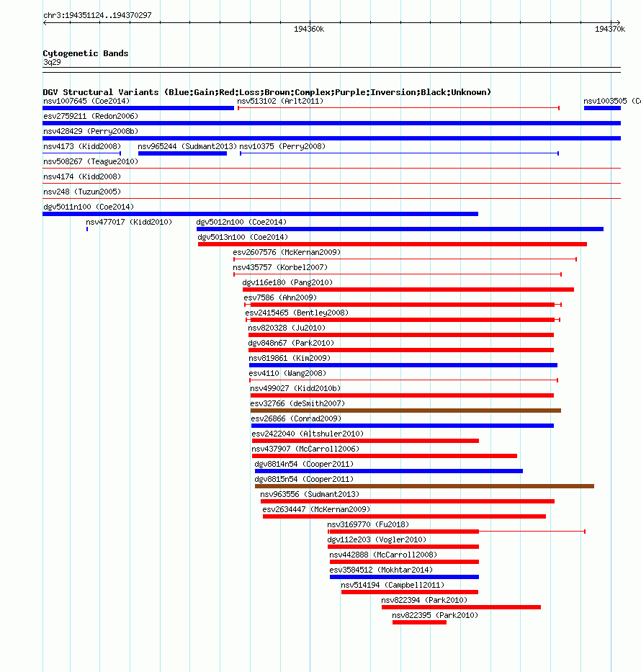Image resolution: width=641 pixels, height=672 pixels.
Task: Click the nsv477017 (Kidd2010) label
Action: pos(128,222)
